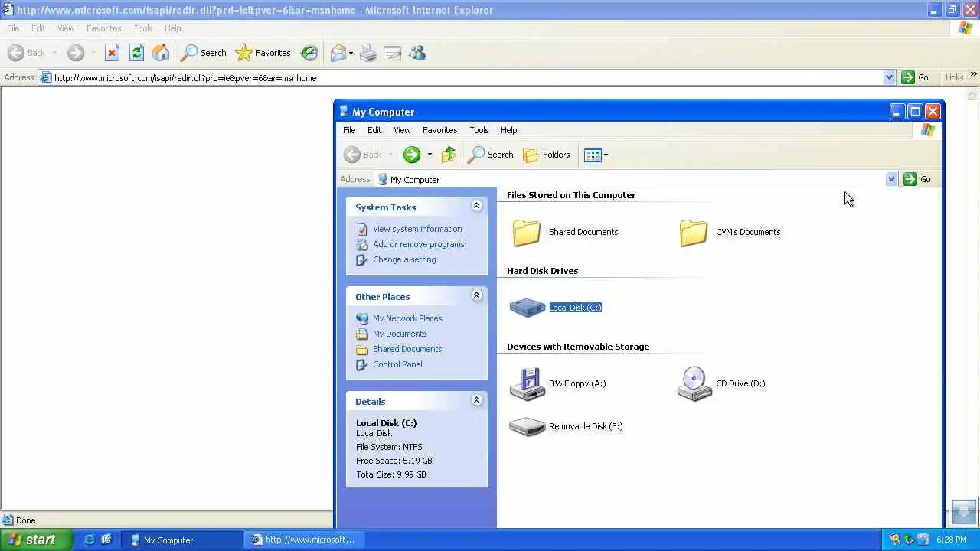Screen dimensions: 980x551
Task: Open Help menu in My Computer
Action: click(509, 130)
